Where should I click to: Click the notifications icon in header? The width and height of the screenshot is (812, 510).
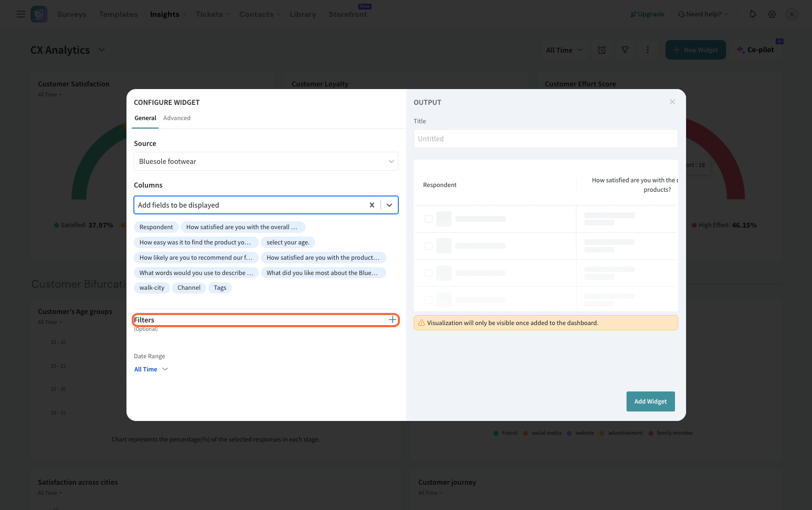(752, 14)
